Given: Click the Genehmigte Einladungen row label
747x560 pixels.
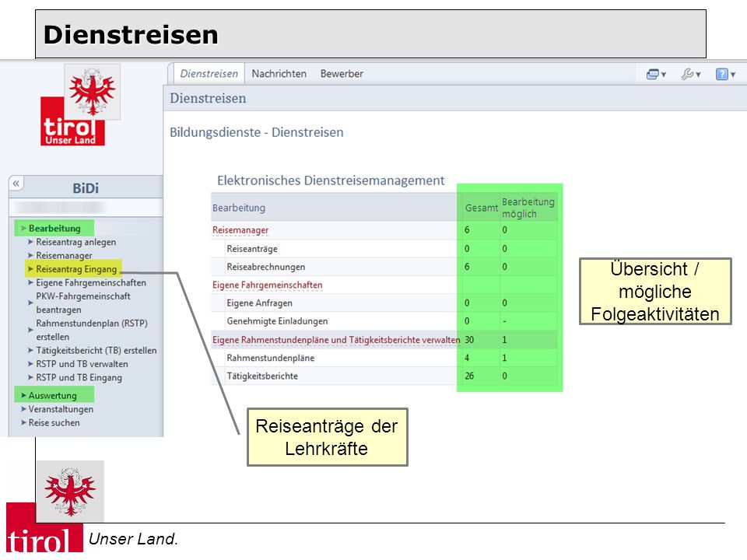Looking at the screenshot, I should (277, 321).
